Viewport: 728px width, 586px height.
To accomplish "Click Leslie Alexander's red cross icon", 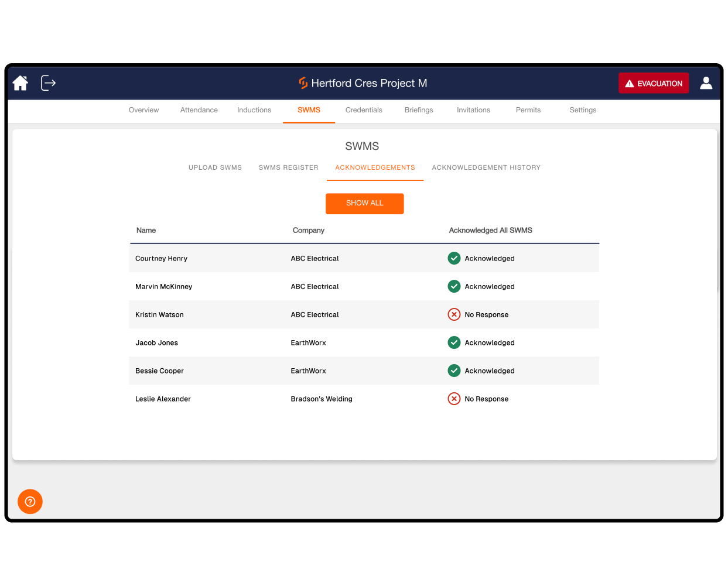I will (x=454, y=399).
